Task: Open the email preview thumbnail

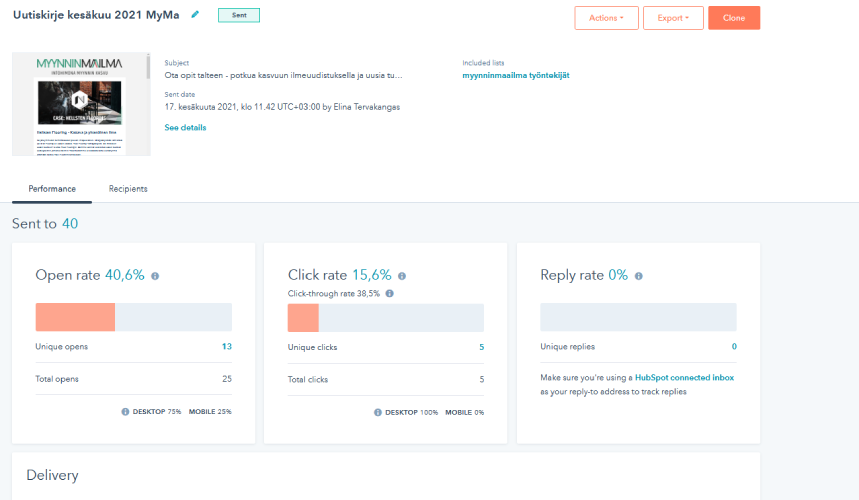Action: (79, 104)
